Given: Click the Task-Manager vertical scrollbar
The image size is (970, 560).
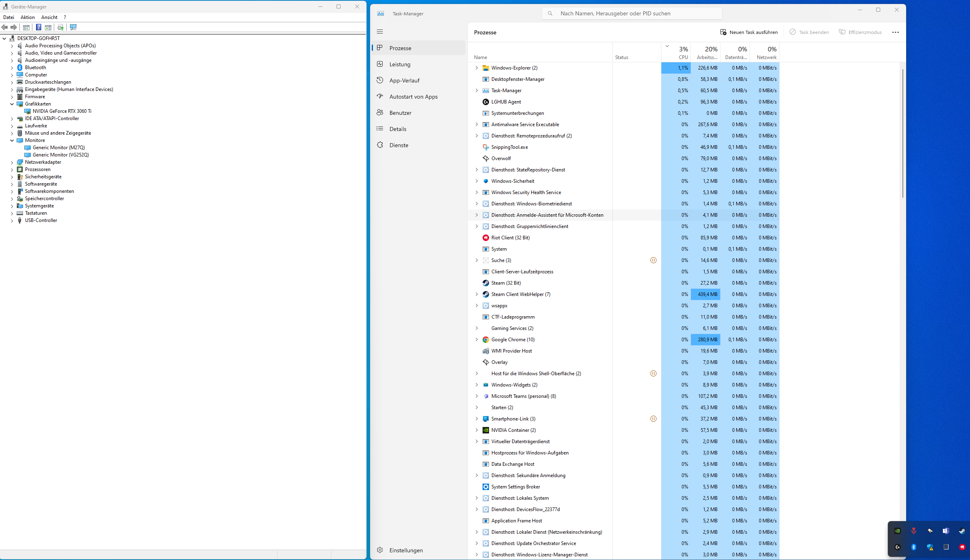Looking at the screenshot, I should coord(902,133).
